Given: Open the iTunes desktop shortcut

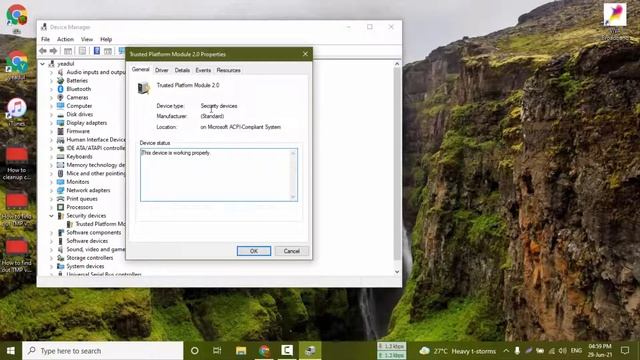Looking at the screenshot, I should [16, 112].
